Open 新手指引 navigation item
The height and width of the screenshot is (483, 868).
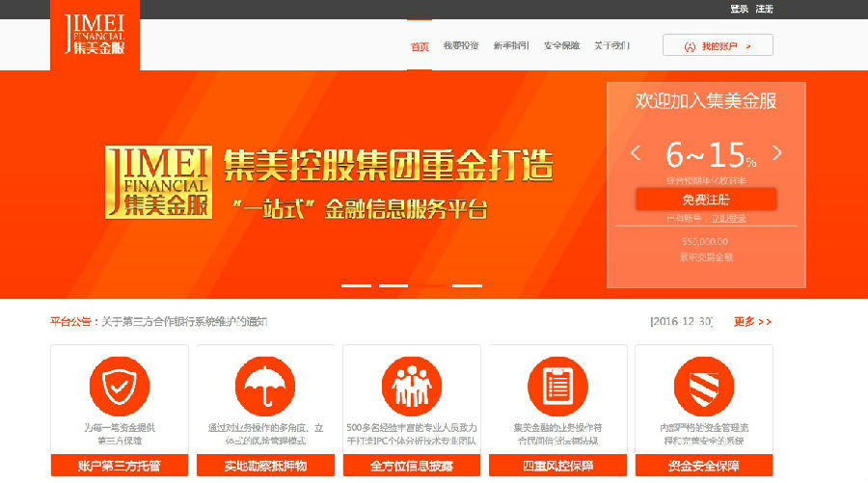point(511,46)
